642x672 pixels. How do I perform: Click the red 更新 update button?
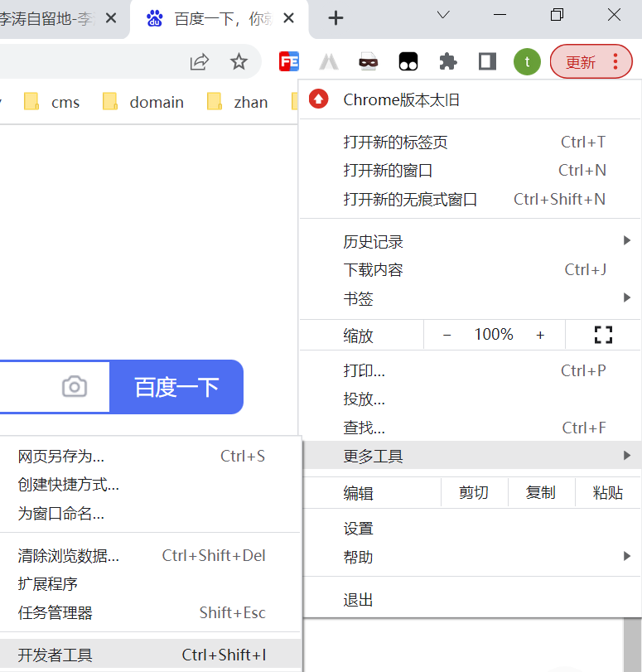tap(581, 62)
